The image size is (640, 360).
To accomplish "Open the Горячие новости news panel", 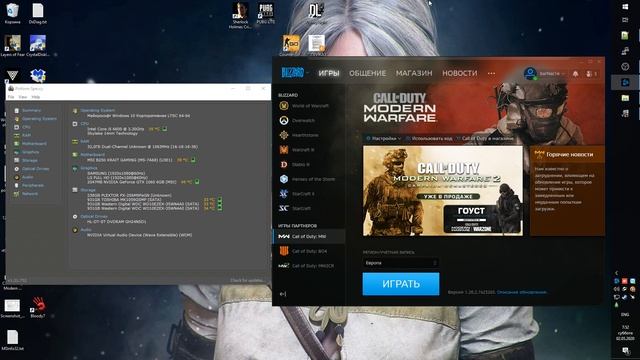I will coord(567,191).
